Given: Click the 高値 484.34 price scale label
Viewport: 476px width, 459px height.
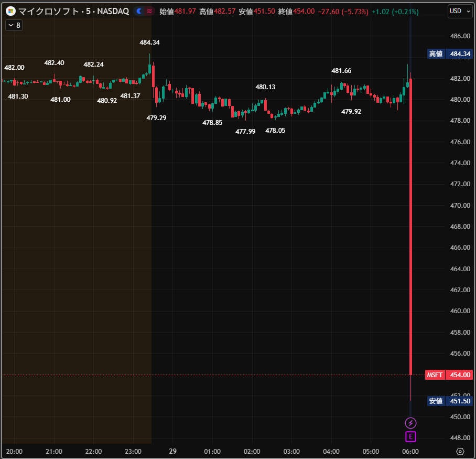Looking at the screenshot, I should (x=450, y=54).
